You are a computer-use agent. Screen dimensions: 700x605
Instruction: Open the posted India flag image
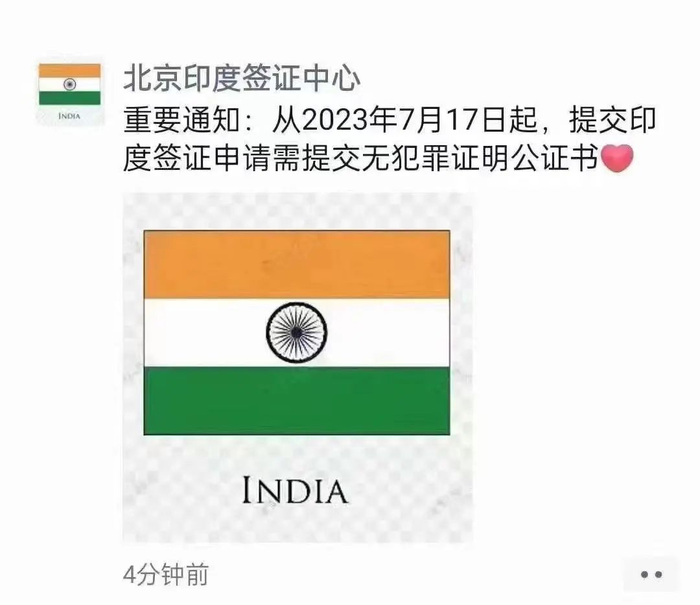coord(297,368)
